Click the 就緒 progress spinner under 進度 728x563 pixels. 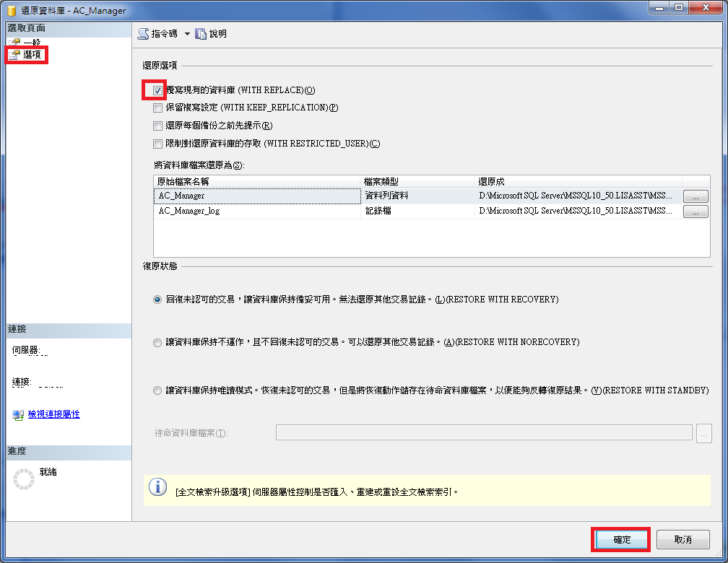coord(24,478)
